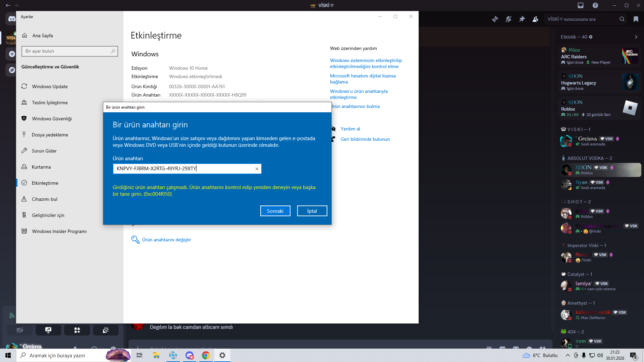Image resolution: width=644 pixels, height=362 pixels.
Task: Select Etkinleştirme in Settings sidebar
Action: (x=70, y=183)
